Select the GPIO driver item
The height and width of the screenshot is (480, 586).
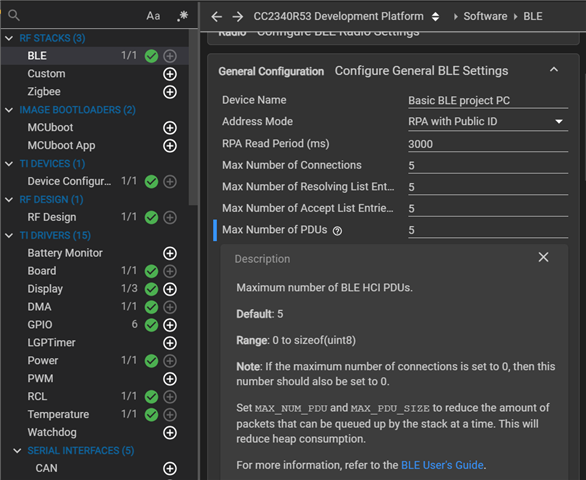(40, 325)
